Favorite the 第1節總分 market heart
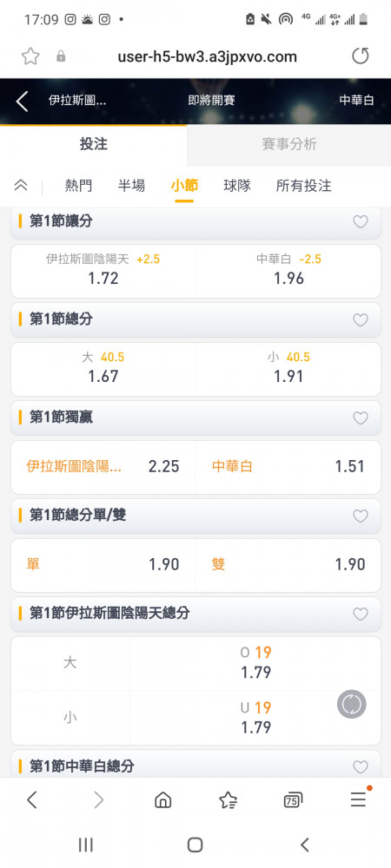391x868 pixels. [361, 320]
